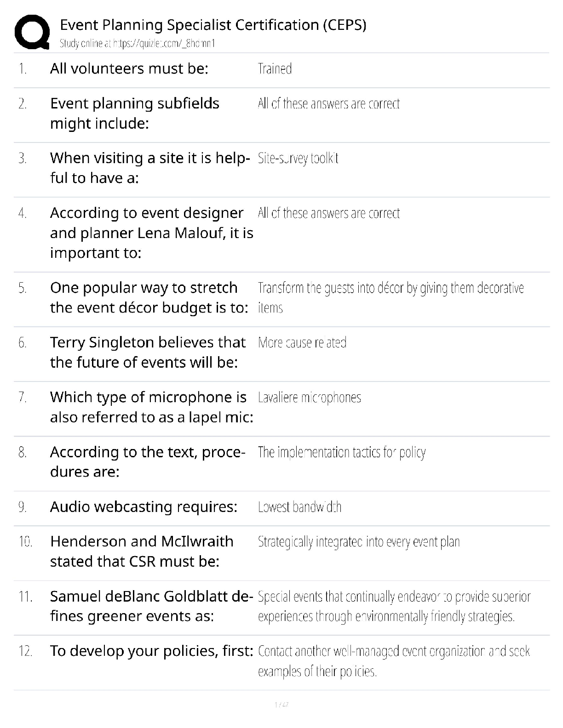The width and height of the screenshot is (563, 728).
Task: Click the 'Audio webcasting requires:' question
Action: (144, 506)
